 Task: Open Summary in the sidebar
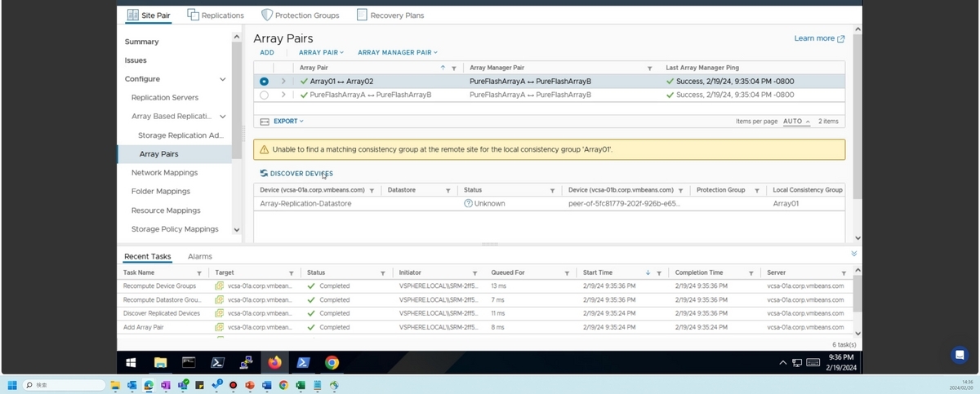coord(142,42)
